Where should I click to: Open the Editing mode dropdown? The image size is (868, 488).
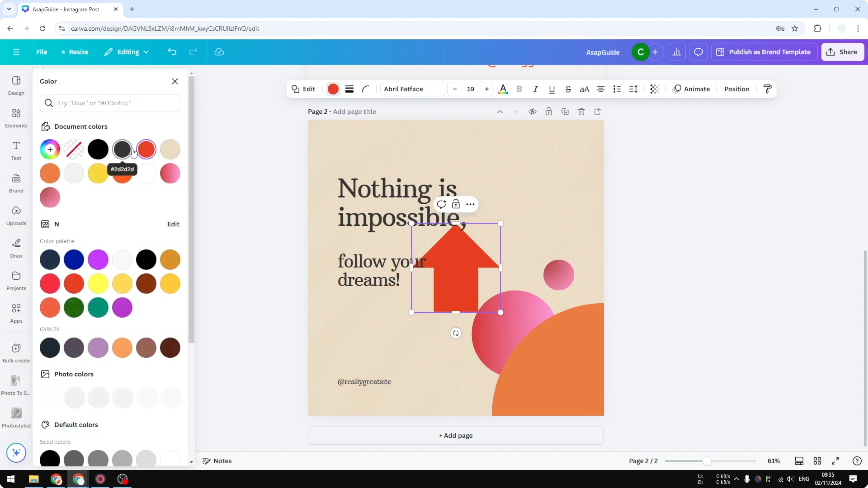point(127,52)
